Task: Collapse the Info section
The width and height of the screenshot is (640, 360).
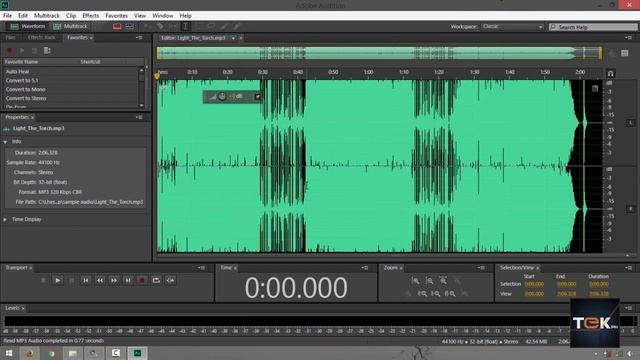Action: pyautogui.click(x=5, y=142)
